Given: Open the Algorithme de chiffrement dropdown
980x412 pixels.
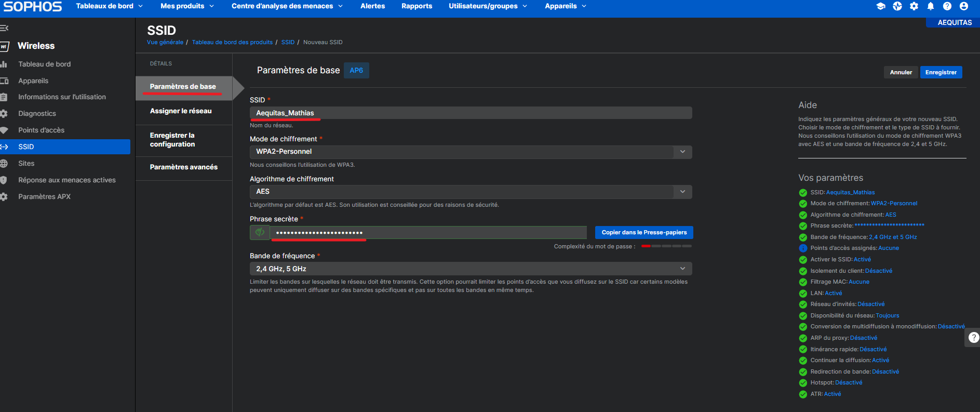Looking at the screenshot, I should [471, 192].
